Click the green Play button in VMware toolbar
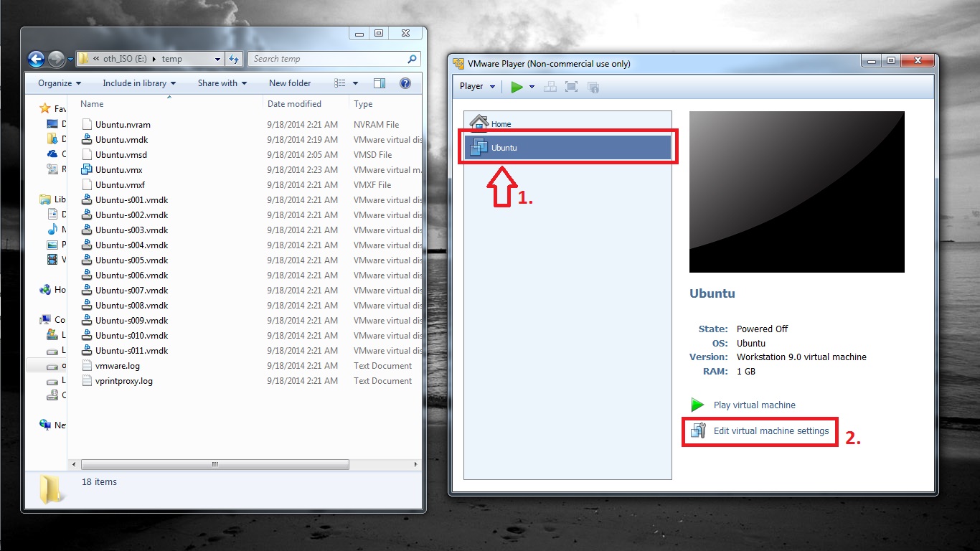This screenshot has height=551, width=980. click(517, 87)
